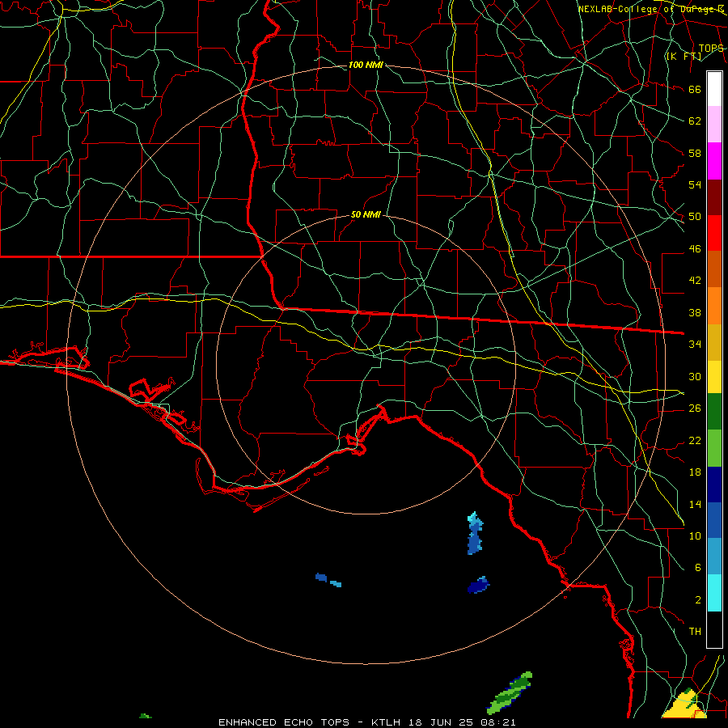Click the "50 NMI" range ring label
The height and width of the screenshot is (728, 728).
click(x=366, y=214)
